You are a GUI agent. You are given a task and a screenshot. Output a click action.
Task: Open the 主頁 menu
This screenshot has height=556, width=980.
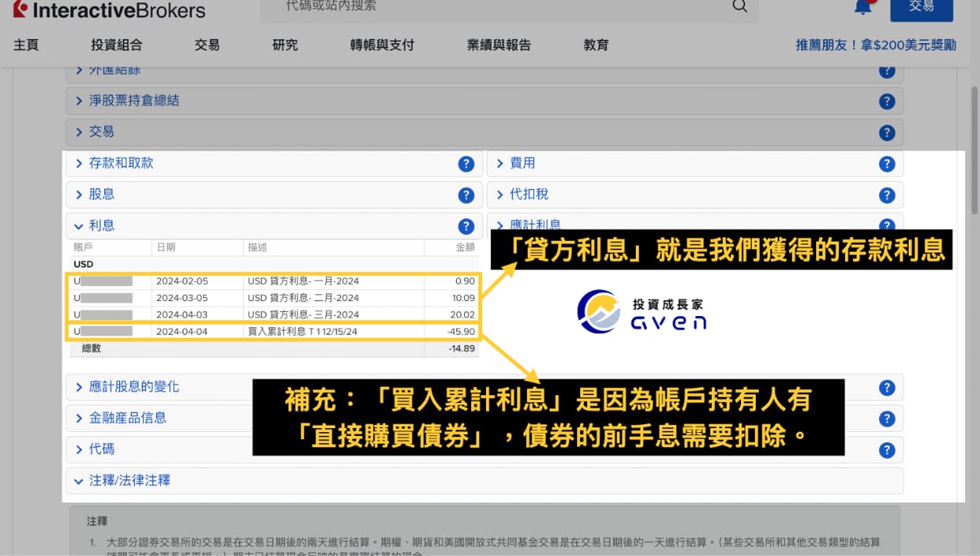tap(26, 45)
